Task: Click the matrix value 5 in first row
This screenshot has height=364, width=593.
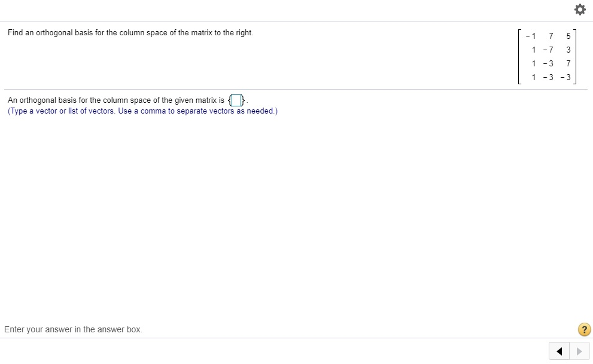Action: (568, 36)
